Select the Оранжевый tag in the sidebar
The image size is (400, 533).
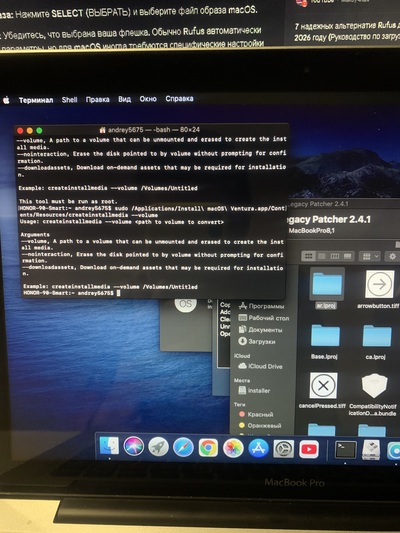260,426
